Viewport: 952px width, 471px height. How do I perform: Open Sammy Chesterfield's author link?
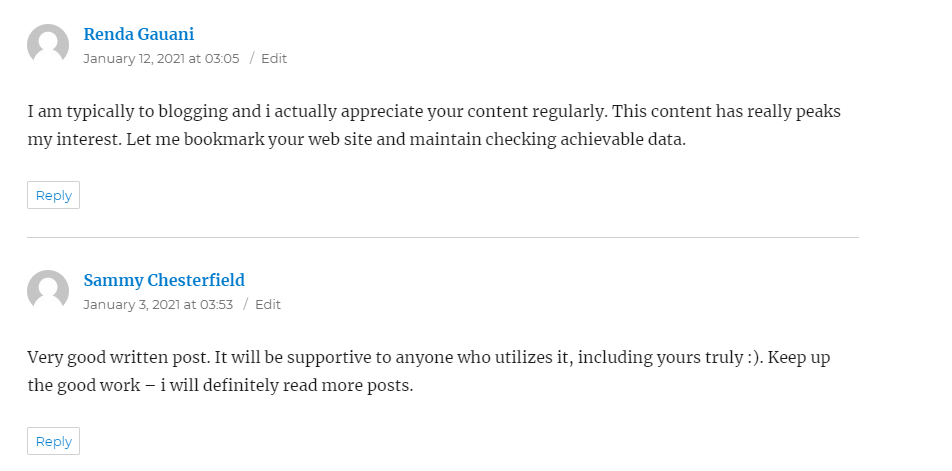[x=164, y=280]
